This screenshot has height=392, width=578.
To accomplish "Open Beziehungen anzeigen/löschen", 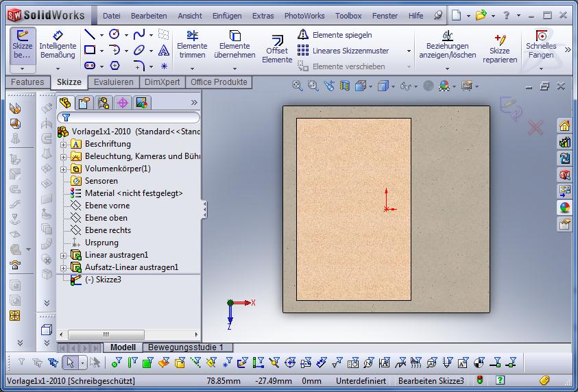I will (x=447, y=45).
